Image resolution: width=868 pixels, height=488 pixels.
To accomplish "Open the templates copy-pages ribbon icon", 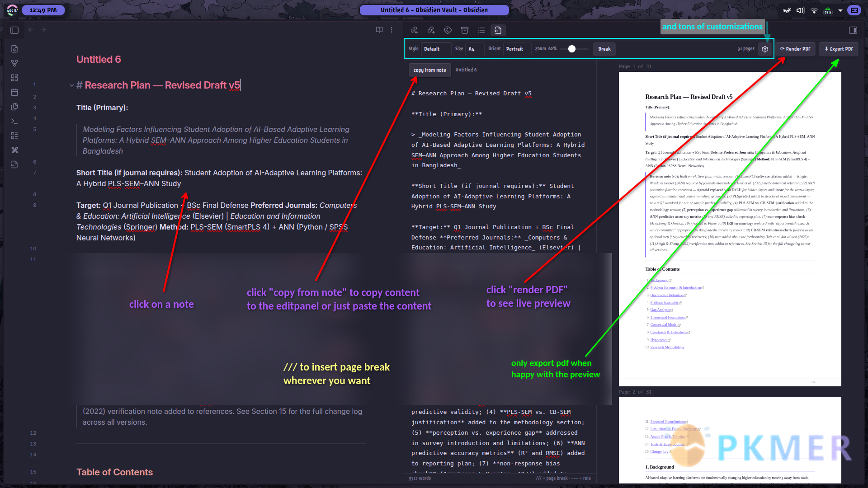I will coord(14,107).
